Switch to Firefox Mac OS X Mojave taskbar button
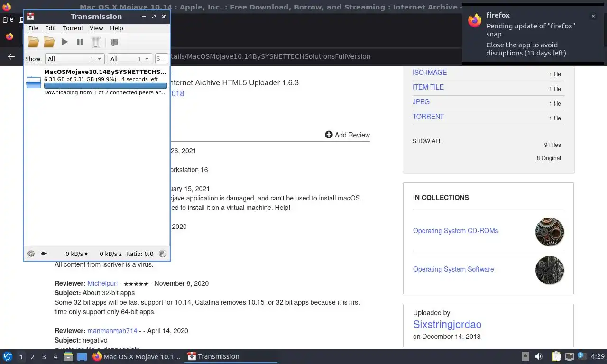The image size is (607, 364). coord(137,356)
